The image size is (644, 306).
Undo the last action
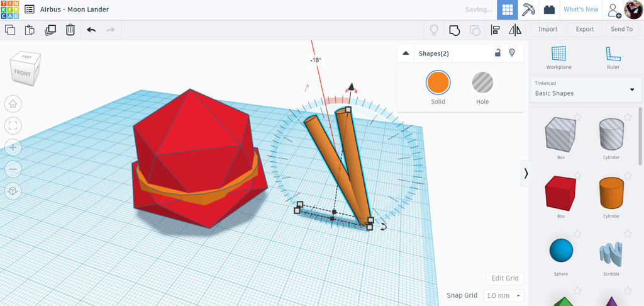click(x=91, y=30)
